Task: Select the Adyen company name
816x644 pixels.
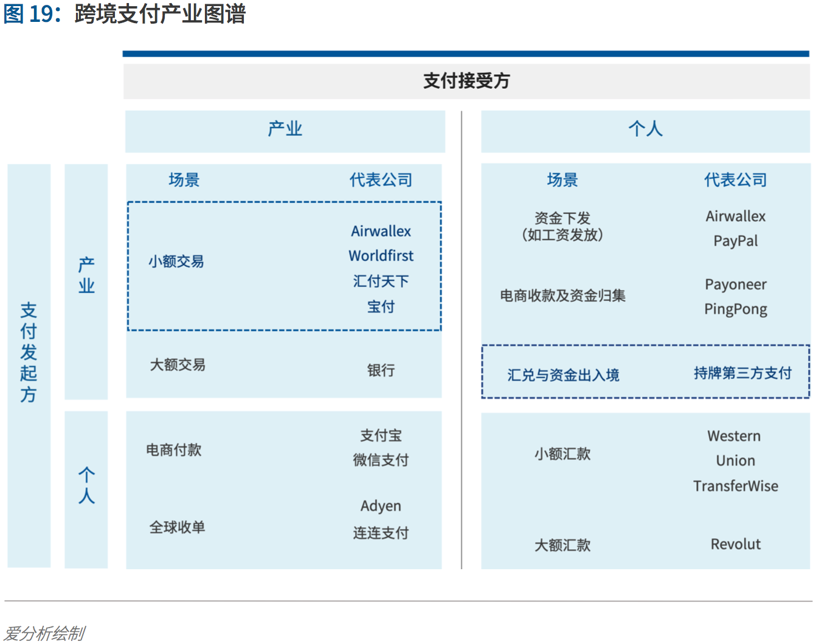Action: [x=381, y=506]
